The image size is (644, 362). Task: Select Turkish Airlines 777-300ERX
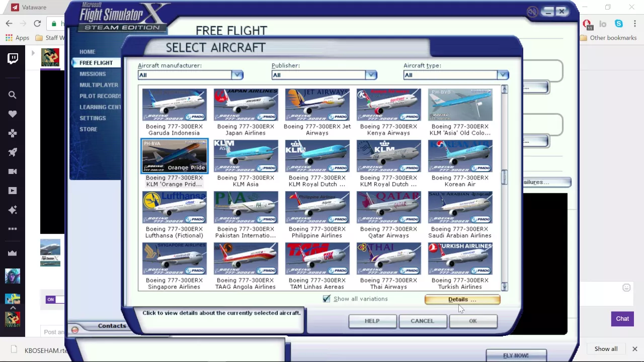460,259
